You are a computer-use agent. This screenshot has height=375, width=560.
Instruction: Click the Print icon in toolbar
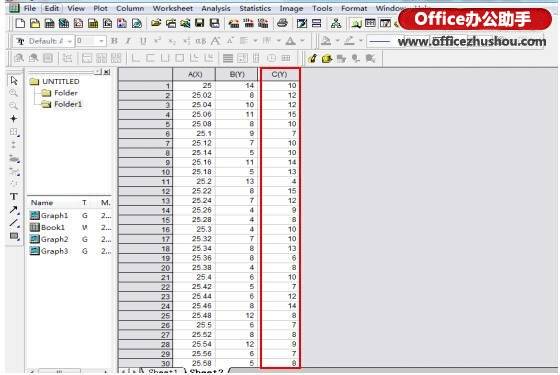pos(282,24)
